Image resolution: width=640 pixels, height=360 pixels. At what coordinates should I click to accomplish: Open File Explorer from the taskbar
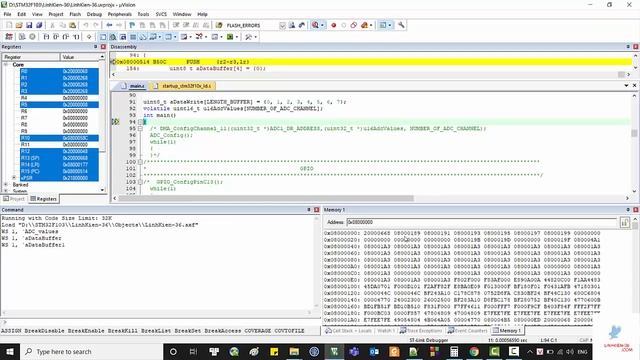[x=294, y=351]
